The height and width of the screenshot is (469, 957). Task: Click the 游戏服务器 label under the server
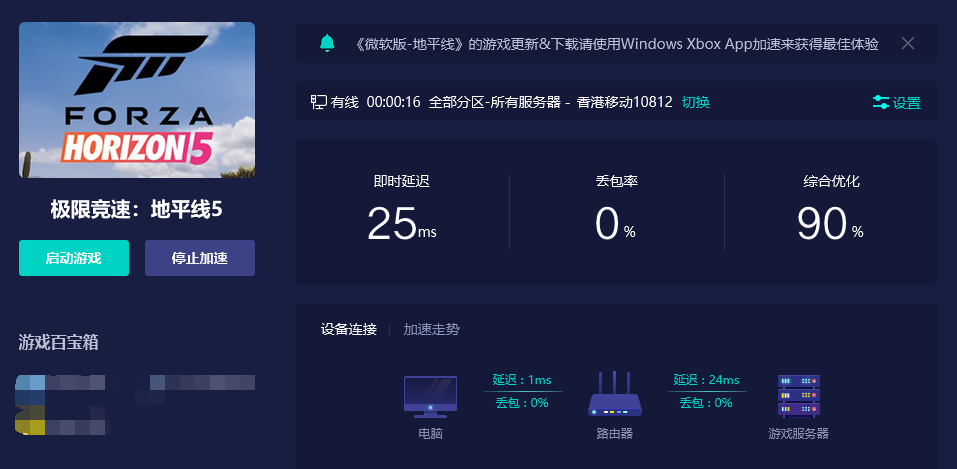798,434
